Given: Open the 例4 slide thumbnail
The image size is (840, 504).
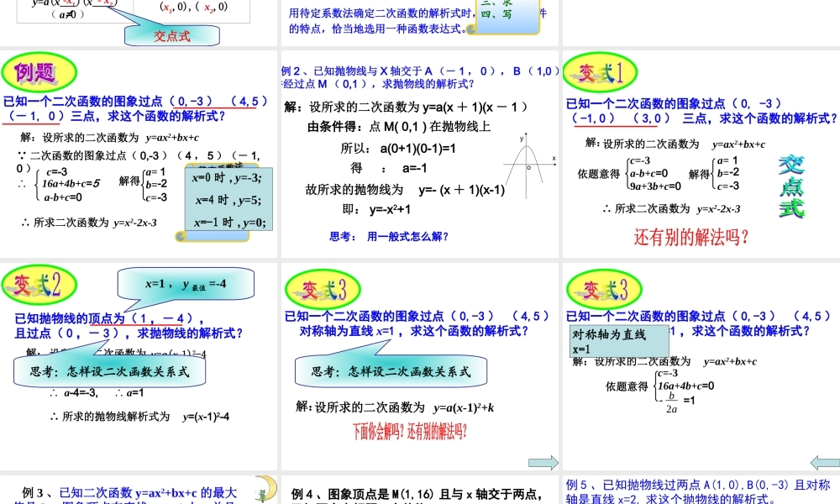Looking at the screenshot, I should (419, 490).
